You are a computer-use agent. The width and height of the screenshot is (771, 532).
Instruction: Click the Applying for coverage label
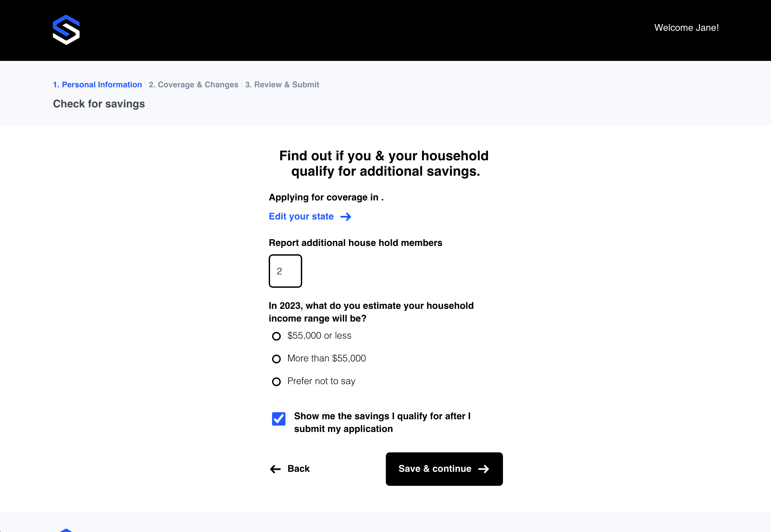[326, 197]
